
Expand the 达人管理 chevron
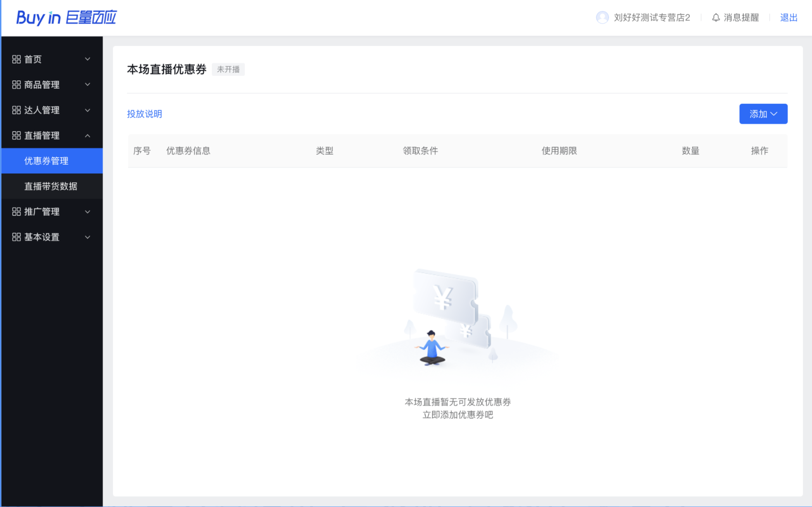point(88,110)
